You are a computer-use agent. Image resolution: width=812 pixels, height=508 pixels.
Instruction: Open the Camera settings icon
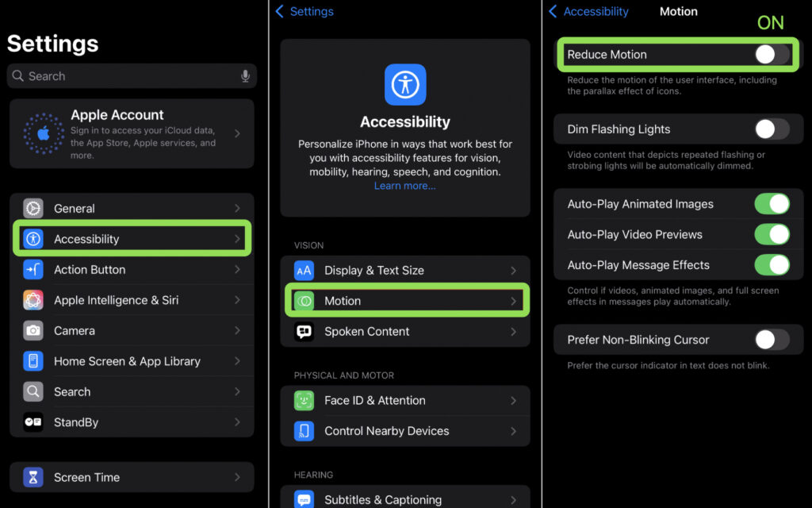click(33, 330)
